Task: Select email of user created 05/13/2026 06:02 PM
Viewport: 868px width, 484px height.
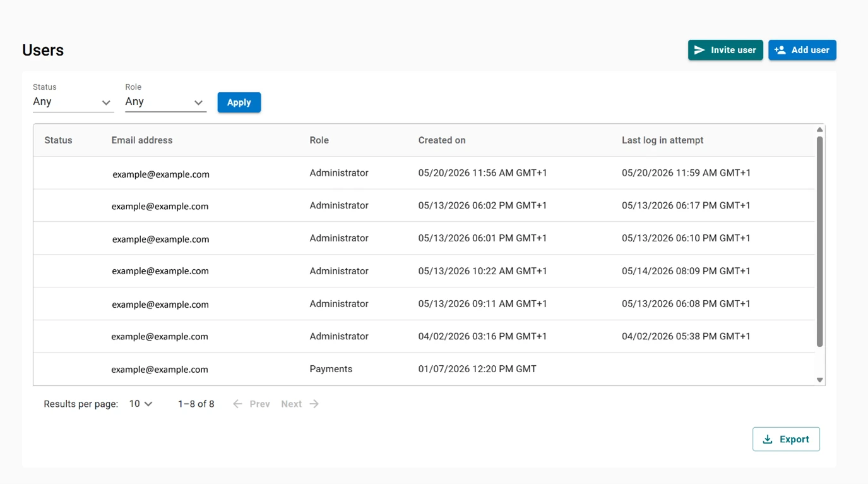Action: click(x=160, y=206)
